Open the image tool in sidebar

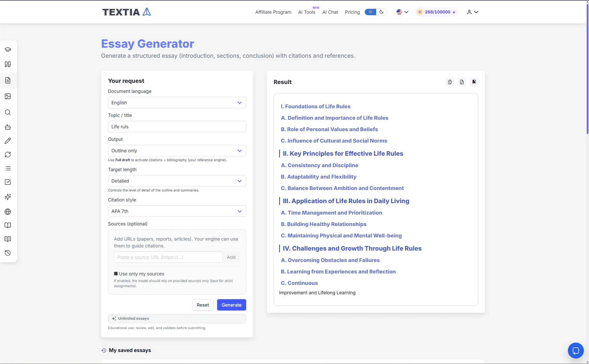coord(8,96)
